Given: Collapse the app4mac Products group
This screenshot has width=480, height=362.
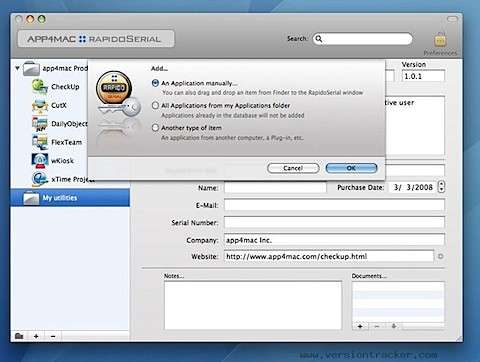Looking at the screenshot, I should (x=17, y=68).
